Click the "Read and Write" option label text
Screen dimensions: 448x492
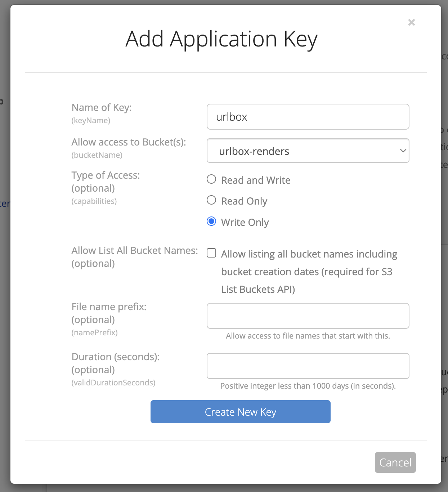256,180
